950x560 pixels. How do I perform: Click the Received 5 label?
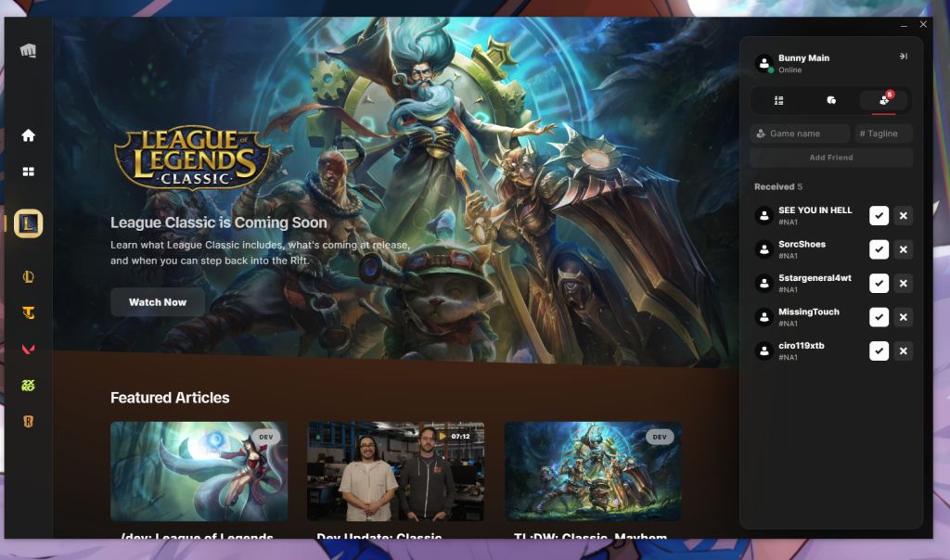[778, 187]
